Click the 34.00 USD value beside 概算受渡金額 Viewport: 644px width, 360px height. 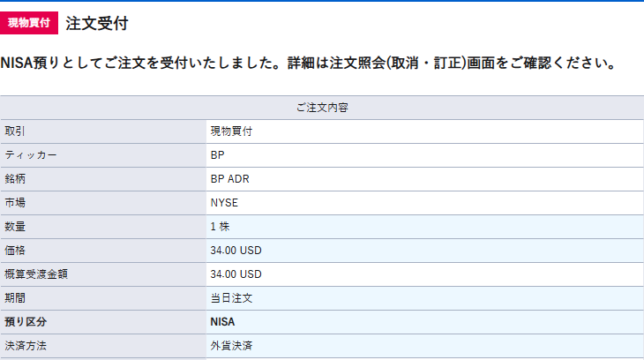(236, 274)
